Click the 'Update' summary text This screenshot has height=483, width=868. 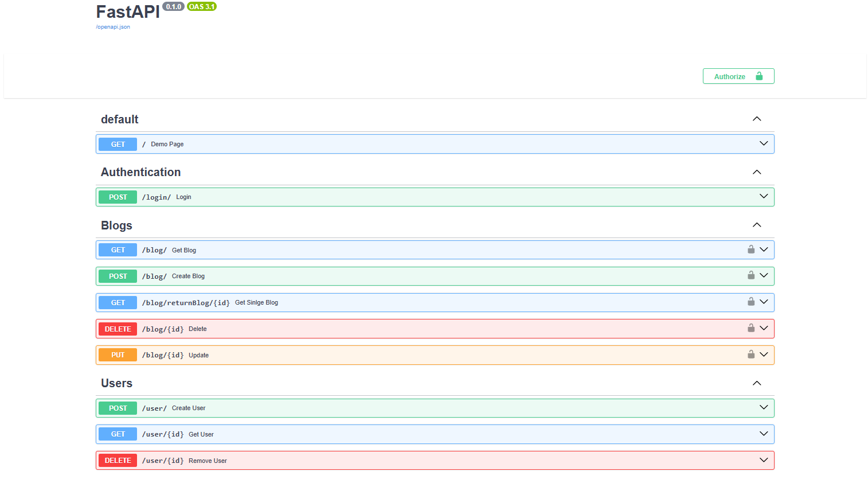point(198,355)
